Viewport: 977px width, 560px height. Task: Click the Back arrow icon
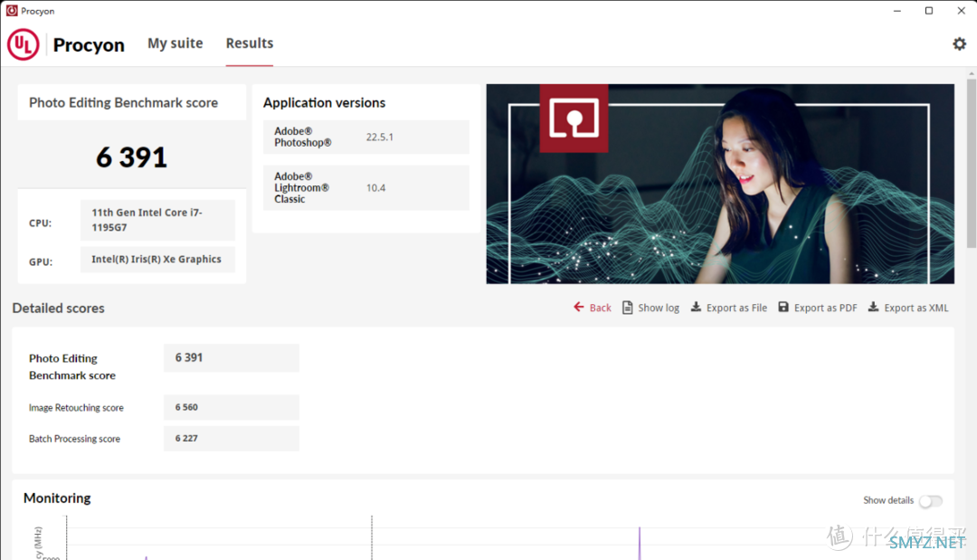(x=579, y=307)
